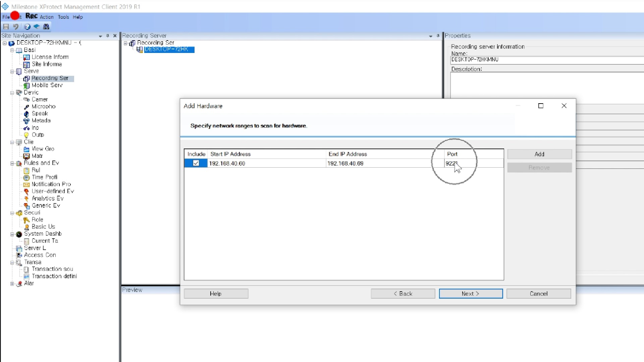Collapse the Rules and Events node
644x362 pixels.
click(x=12, y=163)
